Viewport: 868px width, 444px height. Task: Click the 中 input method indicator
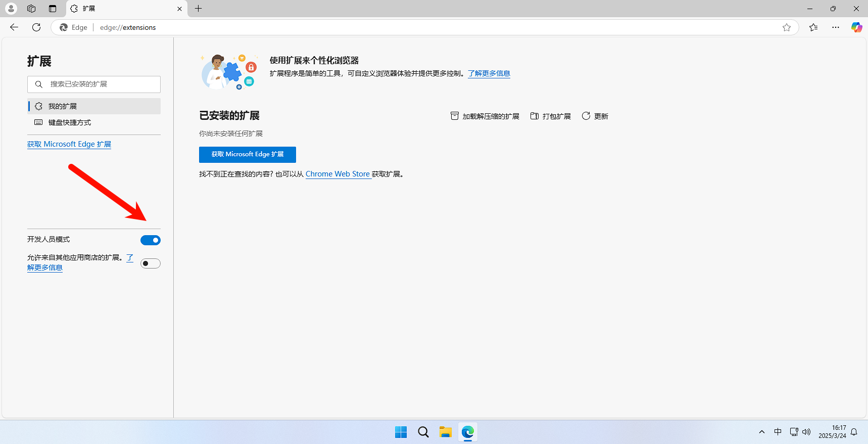click(x=778, y=432)
